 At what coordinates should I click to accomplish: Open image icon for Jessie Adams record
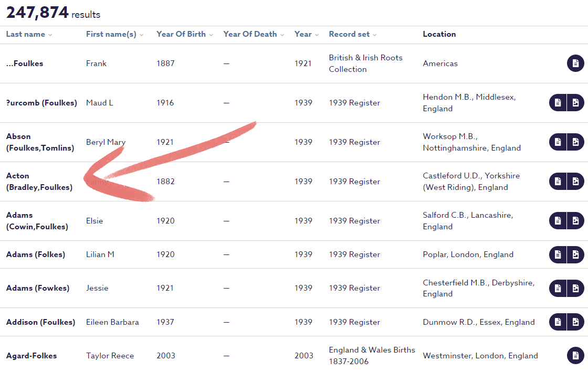pyautogui.click(x=575, y=288)
